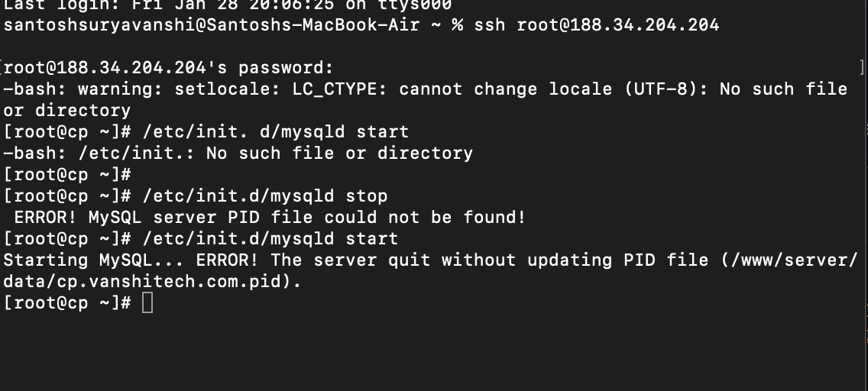Click the word "setlocale:" in the warning
This screenshot has width=868, height=391.
pyautogui.click(x=227, y=89)
